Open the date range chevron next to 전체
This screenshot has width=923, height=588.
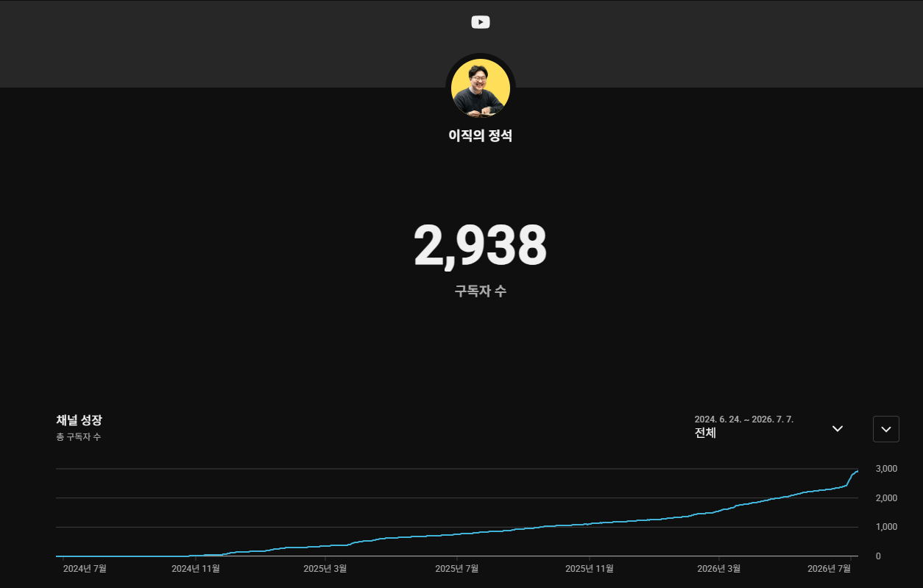[838, 428]
